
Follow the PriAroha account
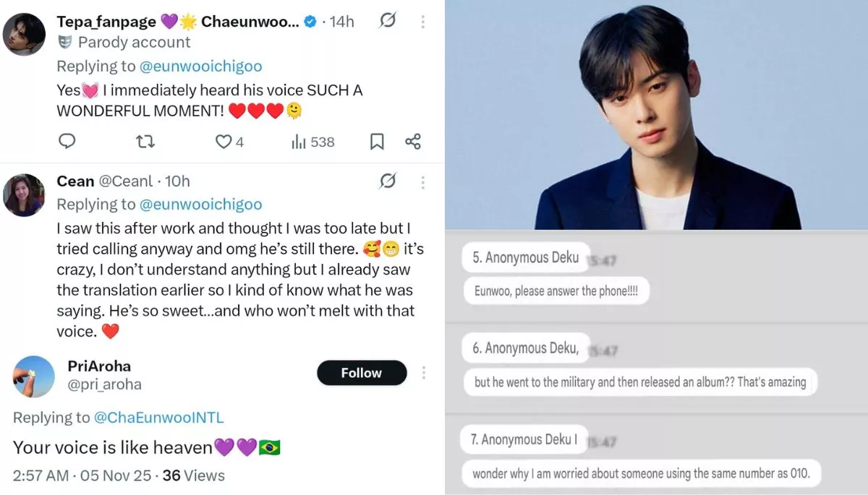361,373
